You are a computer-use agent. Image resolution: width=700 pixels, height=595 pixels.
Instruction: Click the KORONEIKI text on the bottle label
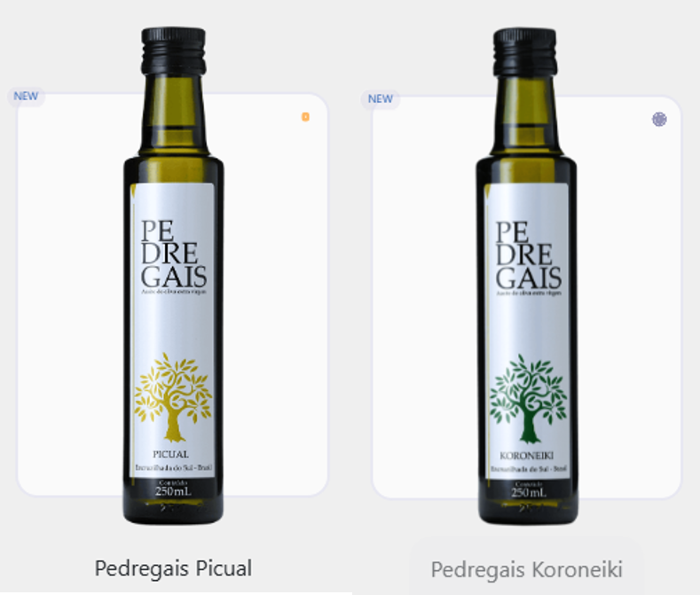[527, 456]
